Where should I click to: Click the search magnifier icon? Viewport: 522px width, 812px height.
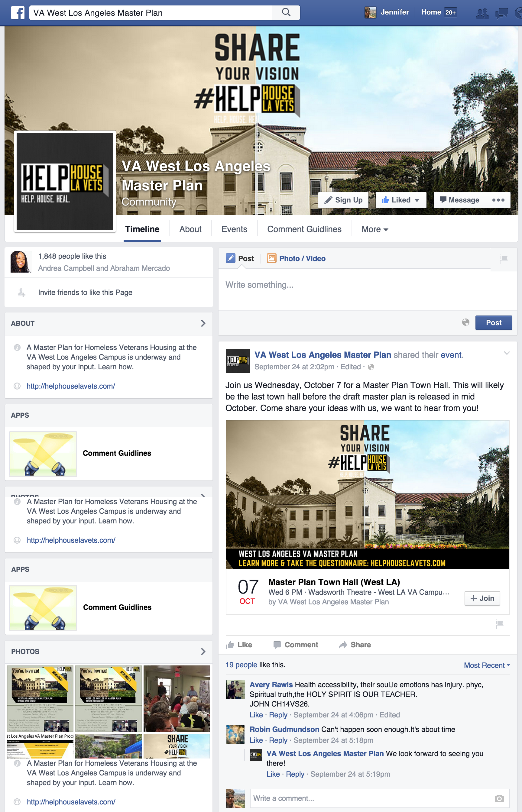286,12
